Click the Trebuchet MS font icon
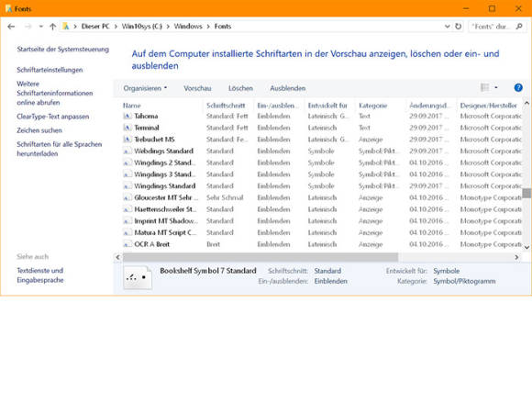The image size is (532, 415). [127, 140]
